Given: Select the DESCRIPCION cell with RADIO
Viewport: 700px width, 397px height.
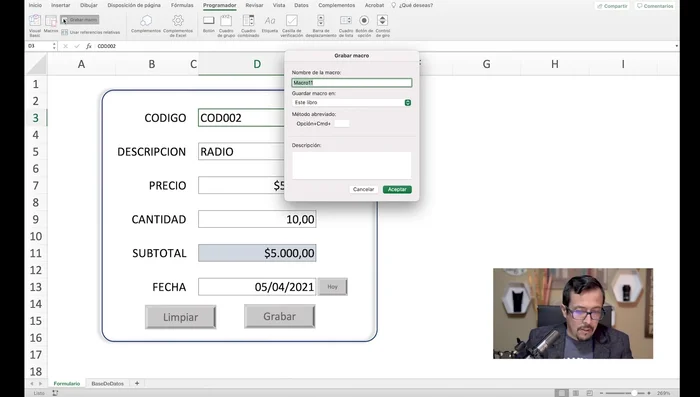Looking at the screenshot, I should click(x=242, y=152).
